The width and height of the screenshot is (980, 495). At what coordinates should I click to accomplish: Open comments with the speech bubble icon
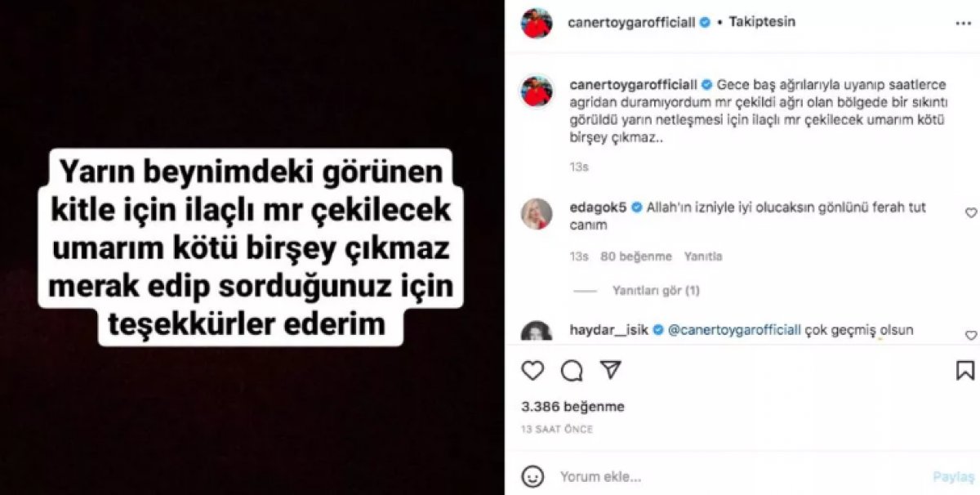pyautogui.click(x=572, y=371)
